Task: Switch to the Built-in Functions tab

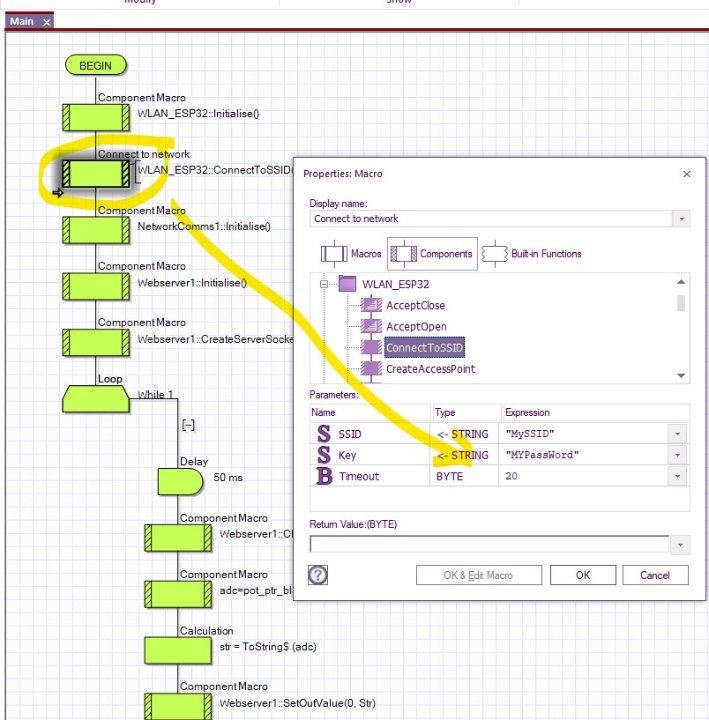Action: pyautogui.click(x=533, y=254)
